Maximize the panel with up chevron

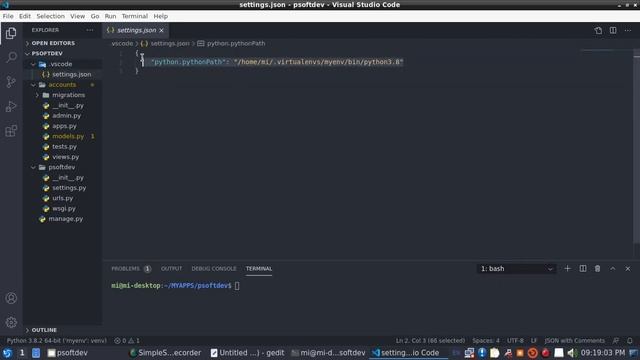[x=613, y=268]
